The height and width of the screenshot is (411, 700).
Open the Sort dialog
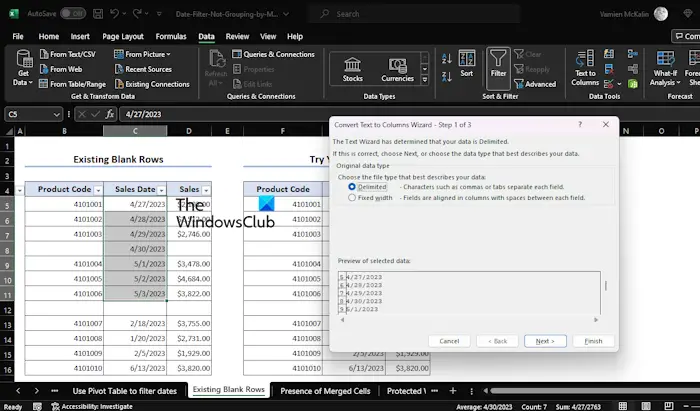coord(467,63)
